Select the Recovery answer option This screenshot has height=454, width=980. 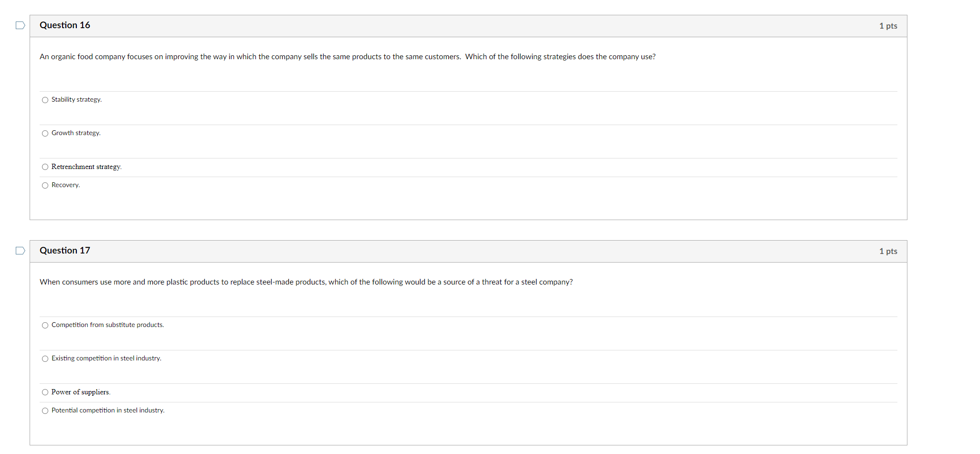45,185
